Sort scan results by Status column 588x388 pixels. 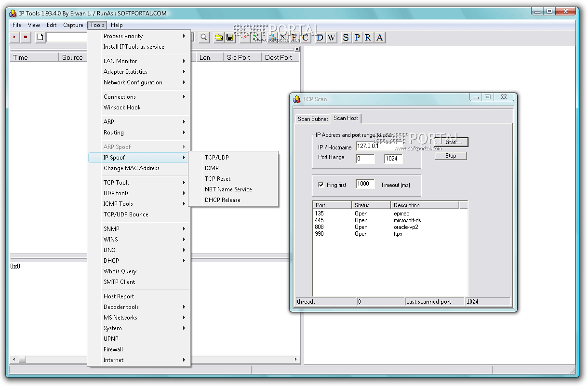(371, 205)
